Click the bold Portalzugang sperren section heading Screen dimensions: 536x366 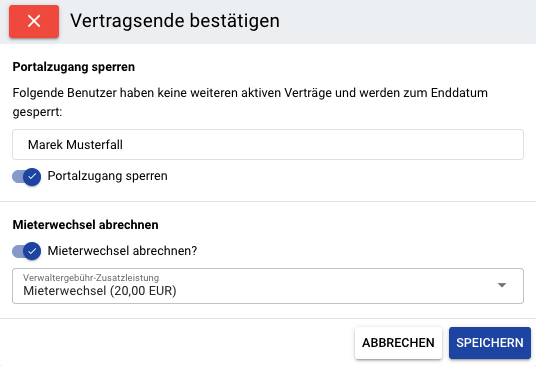(73, 67)
